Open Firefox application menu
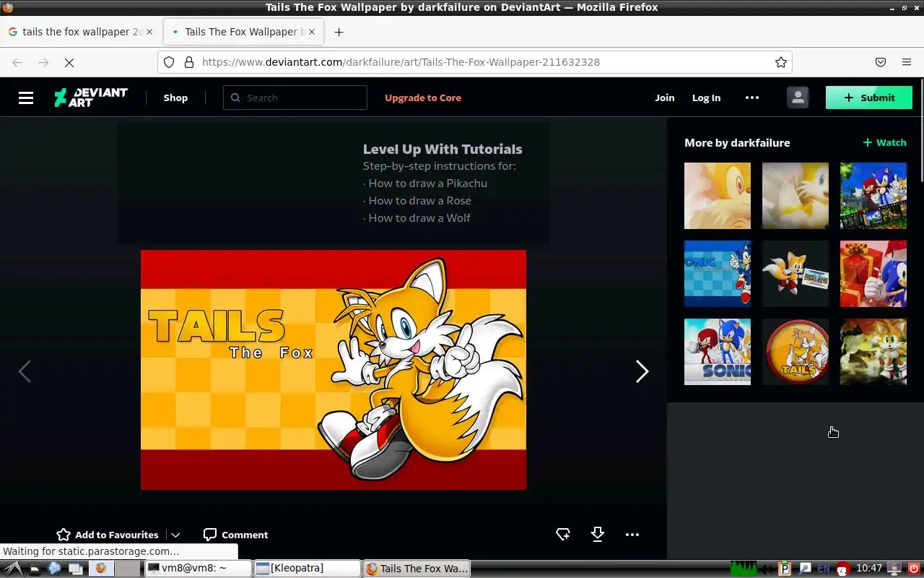Screen dimensions: 924x578 907,62
